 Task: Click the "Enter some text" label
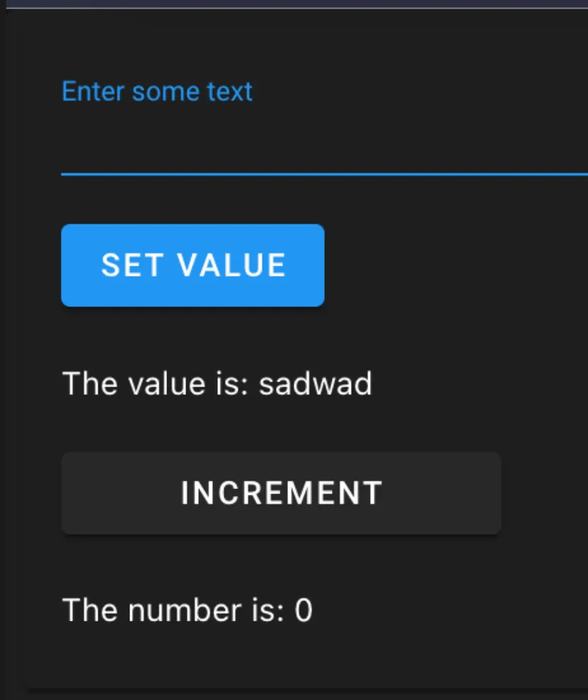[x=157, y=91]
